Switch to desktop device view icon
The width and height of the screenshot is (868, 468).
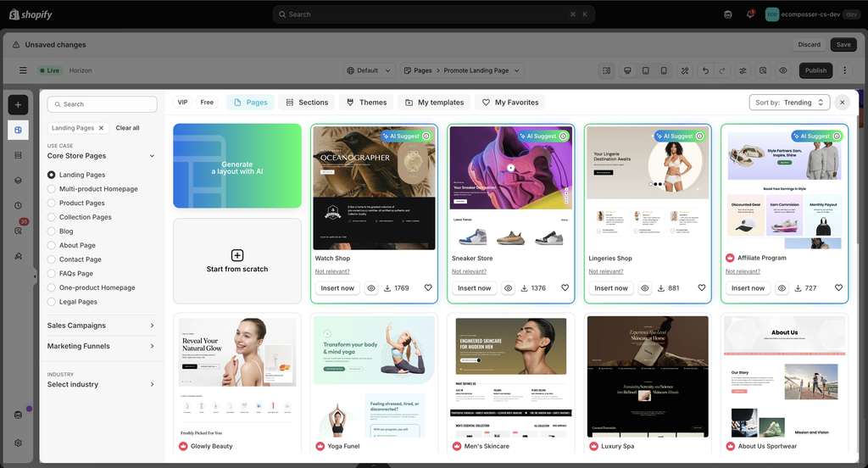[627, 70]
